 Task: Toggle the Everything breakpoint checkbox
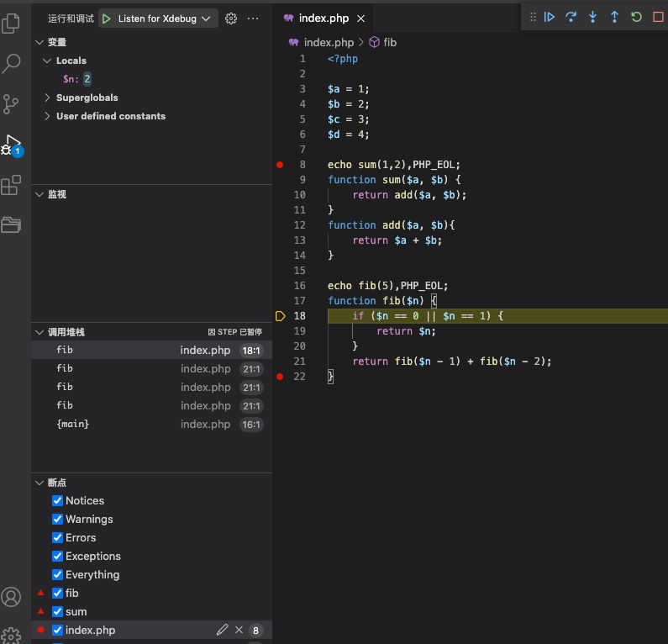[x=57, y=574]
